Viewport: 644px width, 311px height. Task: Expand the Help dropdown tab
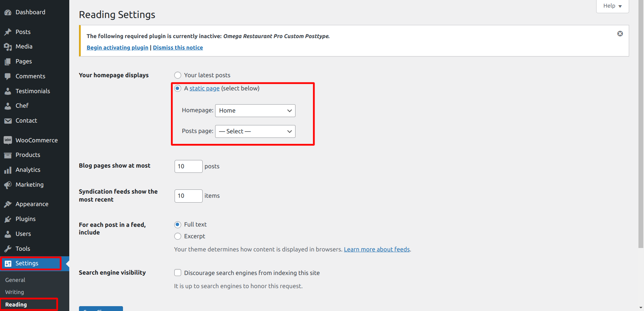click(612, 6)
